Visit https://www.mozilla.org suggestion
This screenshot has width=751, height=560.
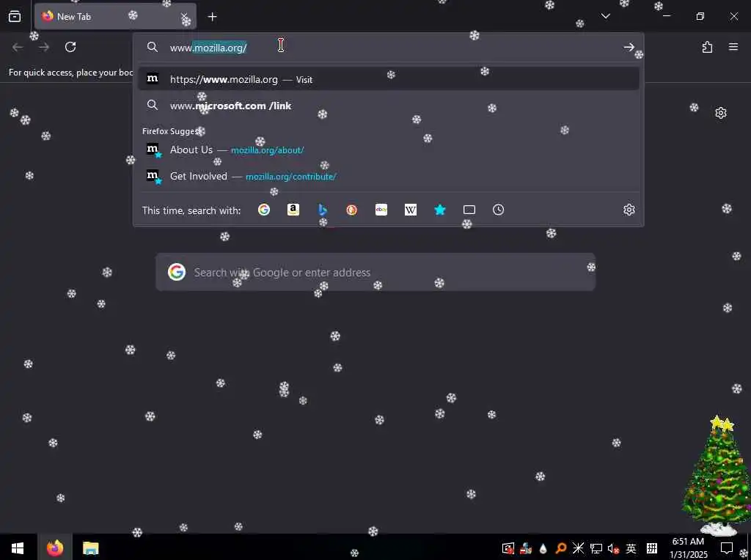[389, 79]
